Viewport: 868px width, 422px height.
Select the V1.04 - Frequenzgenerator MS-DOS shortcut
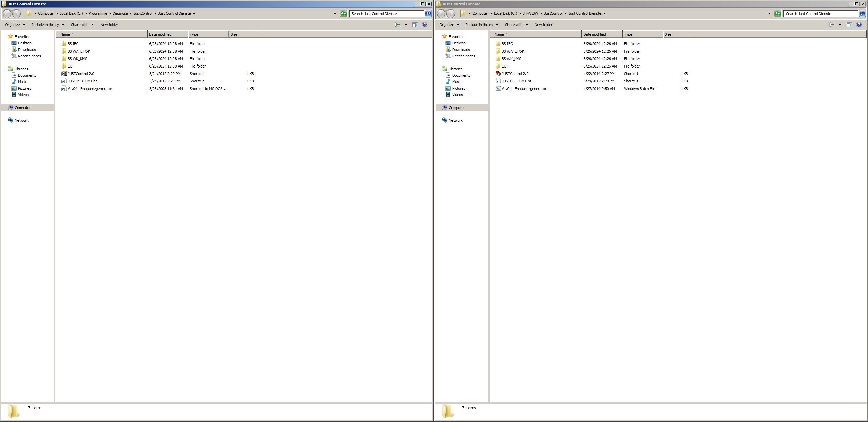click(90, 89)
